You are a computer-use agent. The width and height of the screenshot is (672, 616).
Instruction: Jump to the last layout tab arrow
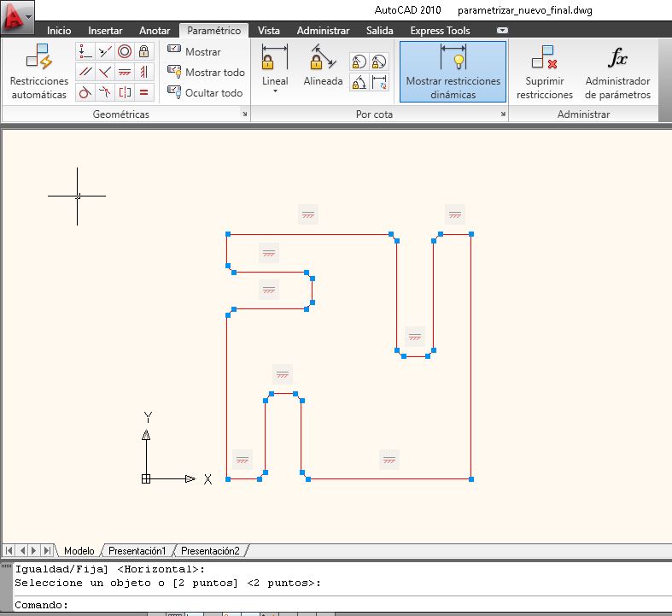pyautogui.click(x=47, y=550)
